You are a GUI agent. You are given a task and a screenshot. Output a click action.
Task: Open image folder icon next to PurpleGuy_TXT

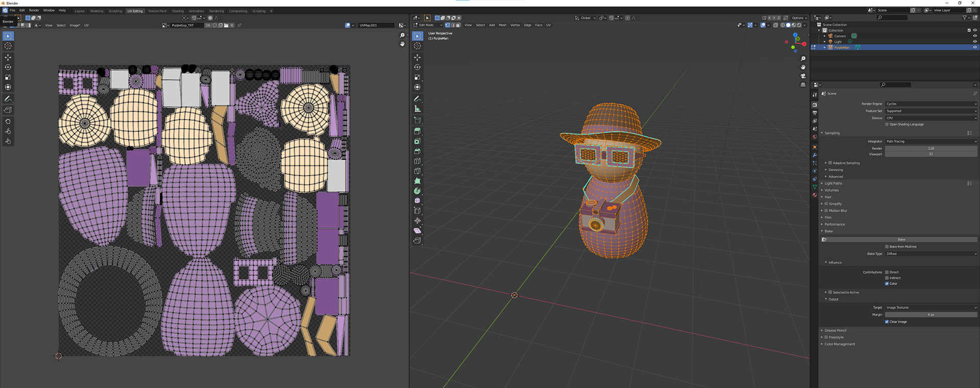pos(226,25)
